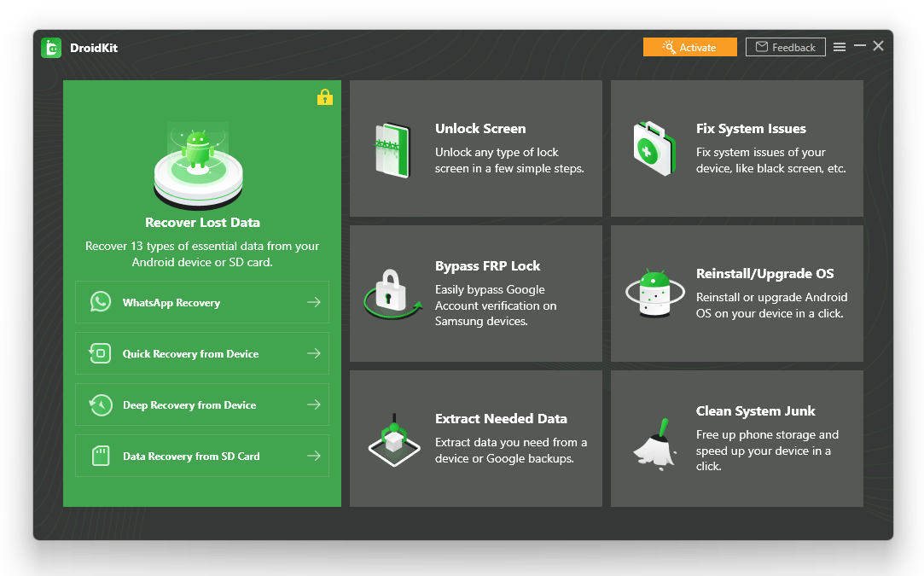Click the DroidKit logo icon

51,48
